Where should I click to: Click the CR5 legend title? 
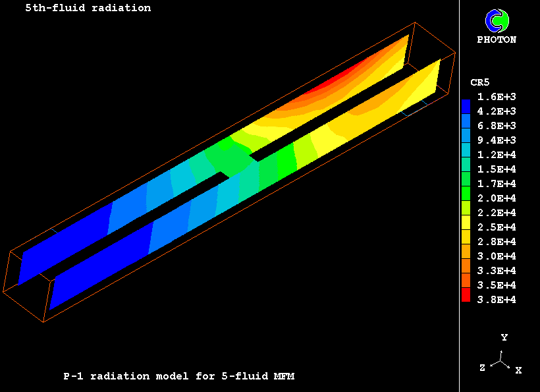pyautogui.click(x=479, y=82)
